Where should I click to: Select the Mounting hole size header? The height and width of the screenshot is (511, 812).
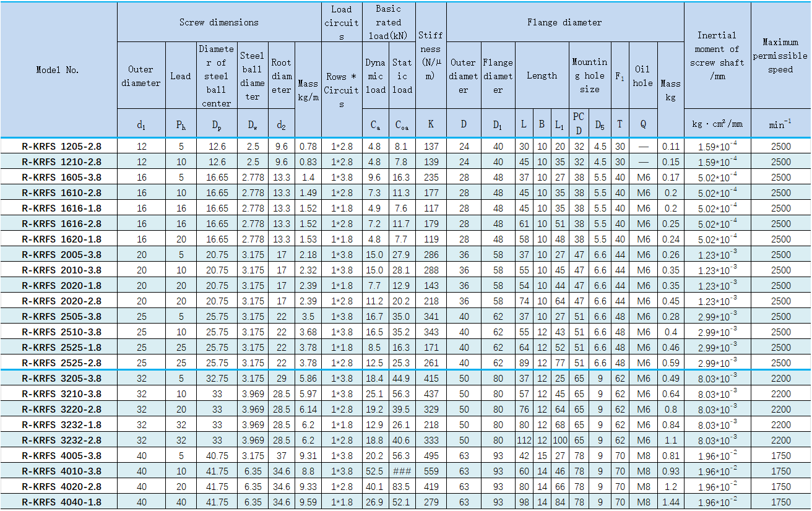590,76
